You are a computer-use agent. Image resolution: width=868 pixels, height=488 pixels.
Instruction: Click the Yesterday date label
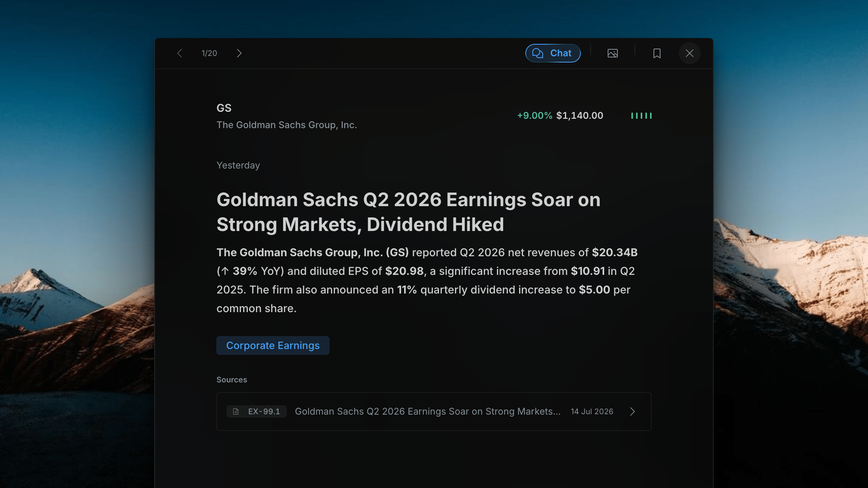click(238, 165)
